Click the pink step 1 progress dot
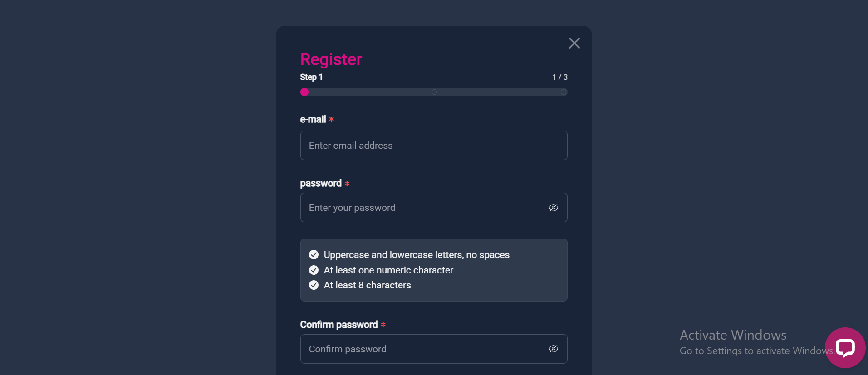This screenshot has width=868, height=375. pyautogui.click(x=304, y=92)
